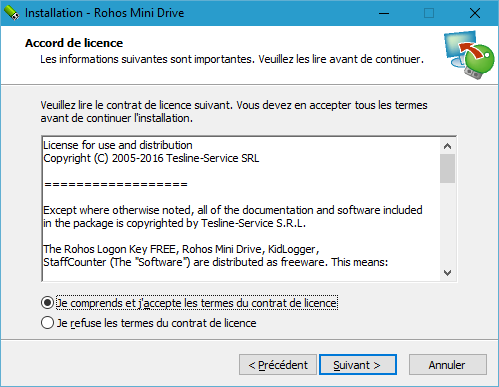Click "in the package is copyrighted" line

pyautogui.click(x=175, y=223)
